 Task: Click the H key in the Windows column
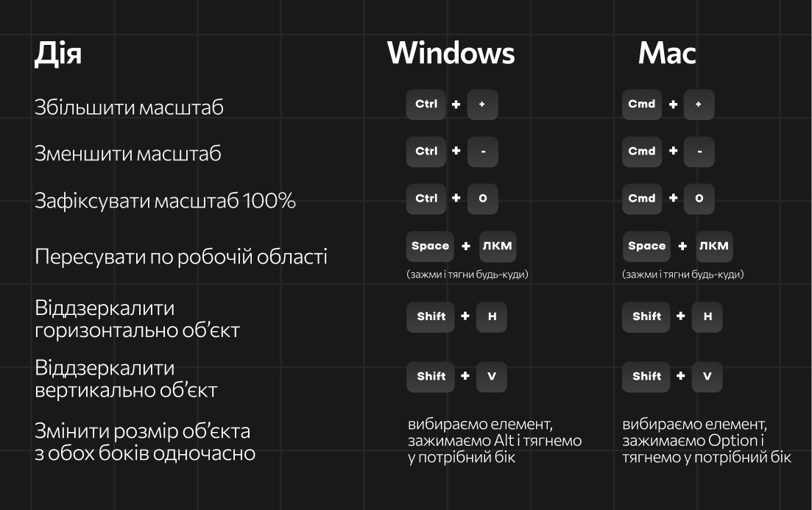[x=492, y=316]
